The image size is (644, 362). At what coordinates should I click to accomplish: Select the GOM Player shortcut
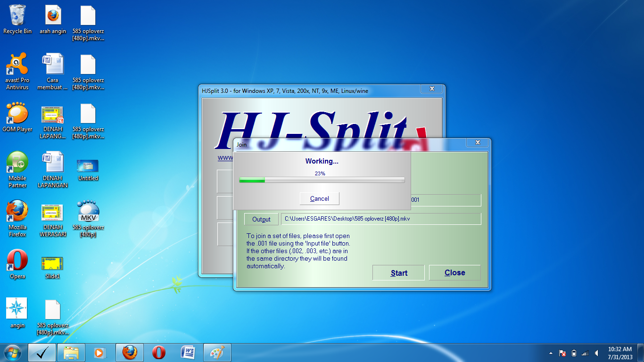click(17, 117)
